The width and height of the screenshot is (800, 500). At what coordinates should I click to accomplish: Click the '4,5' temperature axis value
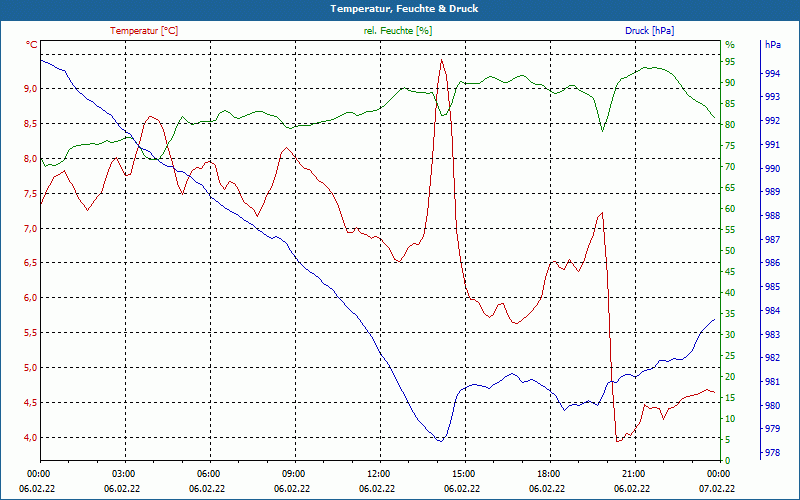click(31, 403)
